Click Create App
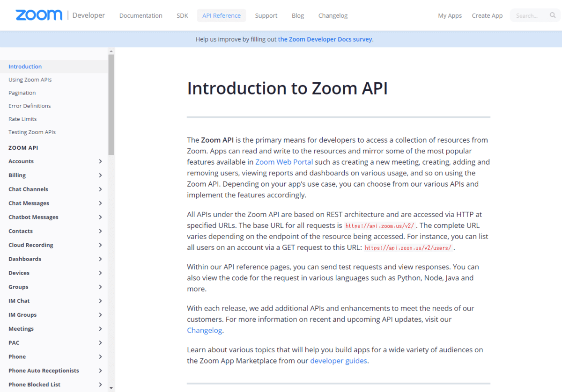562x392 pixels. click(487, 15)
